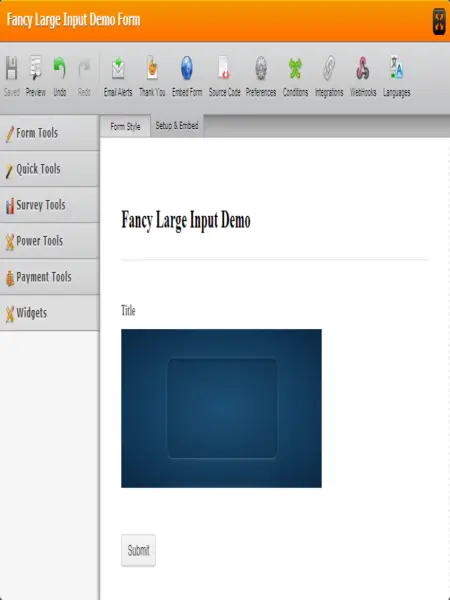This screenshot has width=450, height=600.
Task: Open Languages settings
Action: [x=396, y=76]
